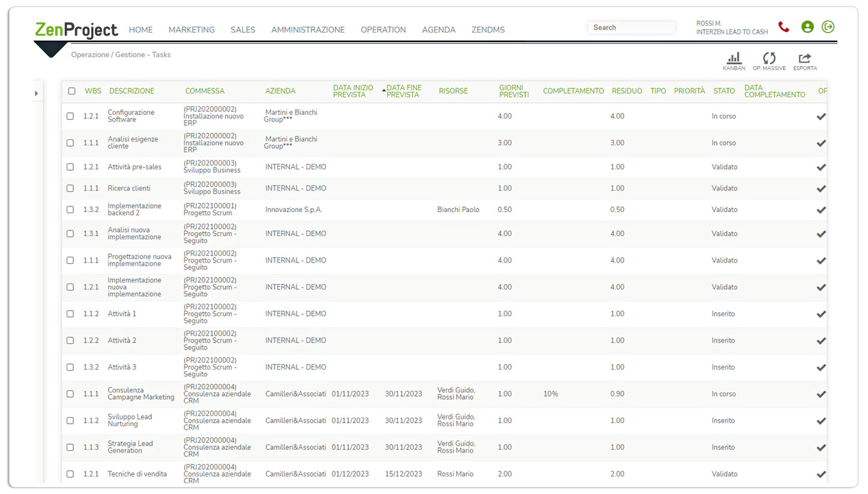Click the Giorni Previsti column header
The height and width of the screenshot is (494, 868).
(x=514, y=91)
